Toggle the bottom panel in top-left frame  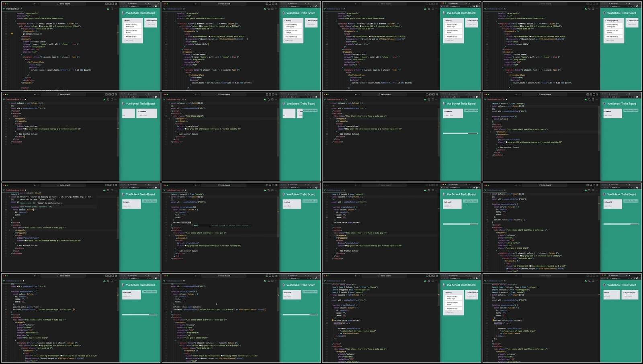click(x=110, y=4)
